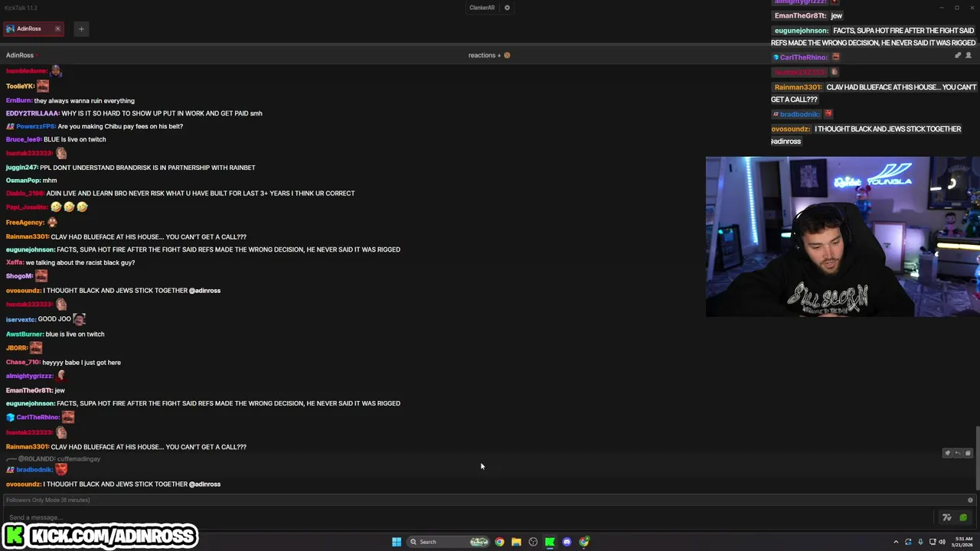Open KickTalk app in taskbar
Image resolution: width=980 pixels, height=551 pixels.
click(x=550, y=542)
